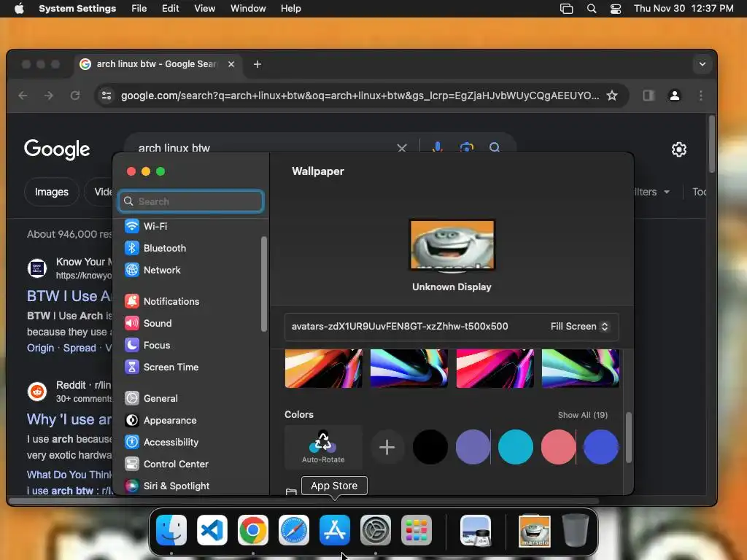Screen dimensions: 747x560
Task: Open Visual Studio Code from Dock
Action: (x=212, y=530)
